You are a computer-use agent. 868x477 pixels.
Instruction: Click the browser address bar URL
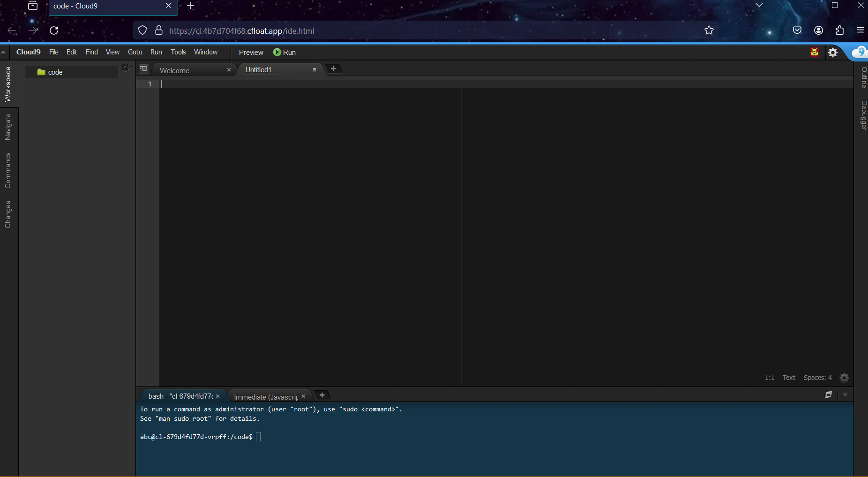[241, 31]
